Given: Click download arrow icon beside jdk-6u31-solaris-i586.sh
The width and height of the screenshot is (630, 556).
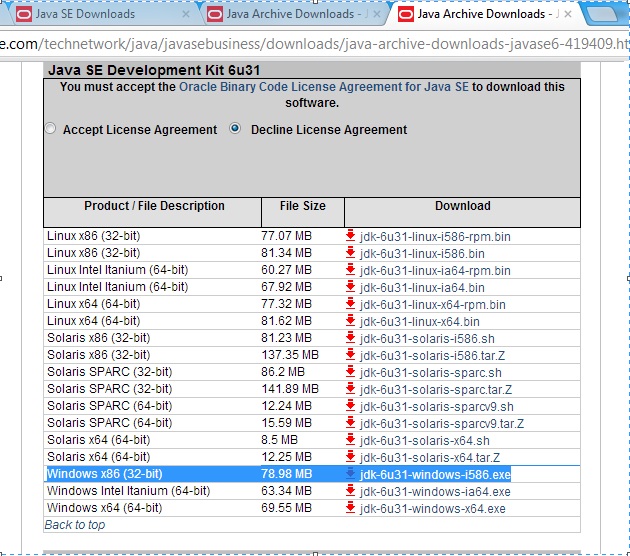Looking at the screenshot, I should tap(350, 338).
